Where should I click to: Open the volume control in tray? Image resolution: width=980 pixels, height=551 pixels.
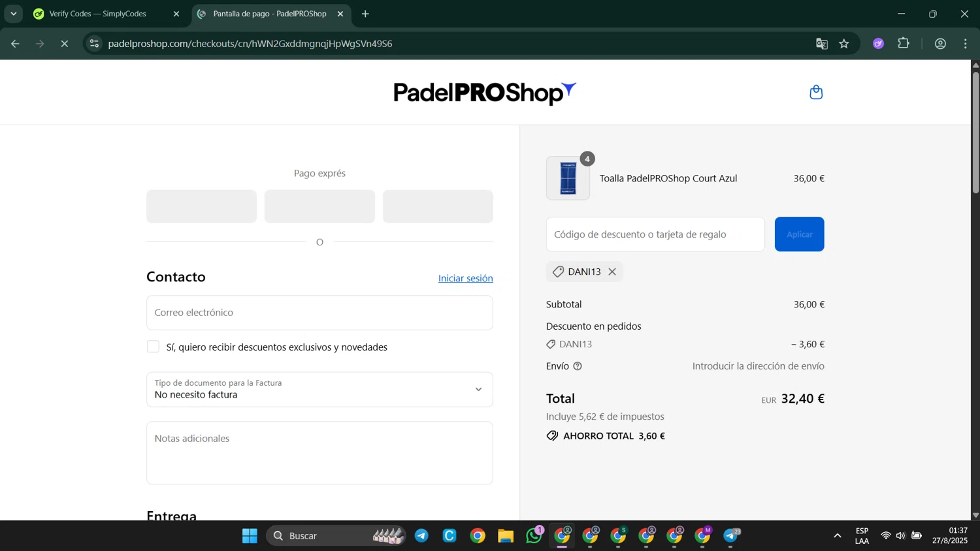(x=901, y=536)
